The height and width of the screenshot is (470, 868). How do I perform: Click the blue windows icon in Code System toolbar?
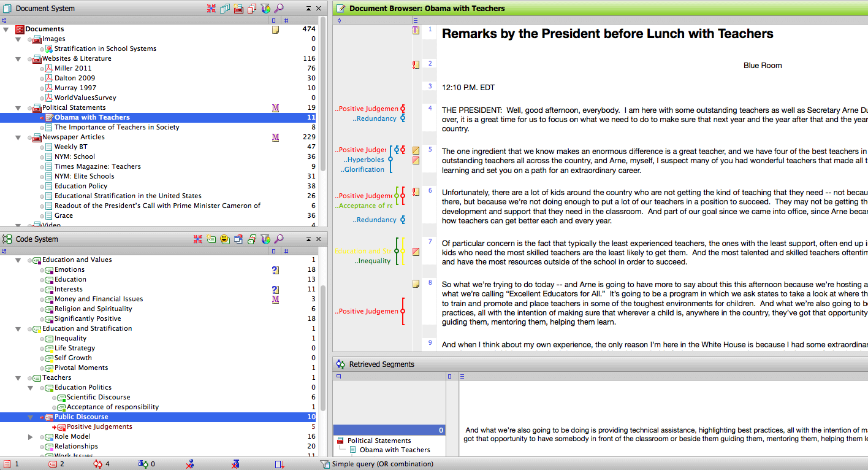238,239
